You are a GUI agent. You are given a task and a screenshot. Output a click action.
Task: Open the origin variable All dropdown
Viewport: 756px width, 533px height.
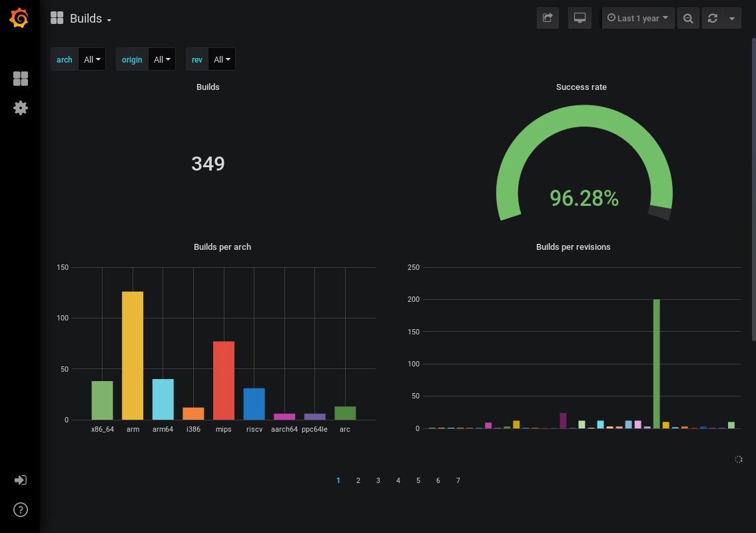tap(161, 59)
